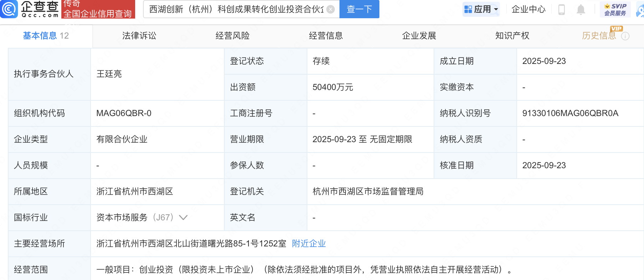This screenshot has width=644, height=280.
Task: Click the 纳税人资质 label
Action: (x=461, y=139)
